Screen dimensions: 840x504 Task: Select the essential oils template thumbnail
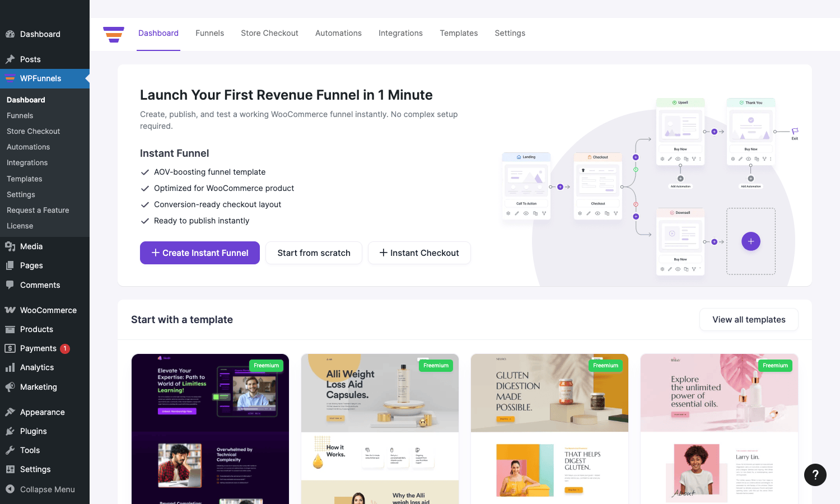pyautogui.click(x=719, y=429)
